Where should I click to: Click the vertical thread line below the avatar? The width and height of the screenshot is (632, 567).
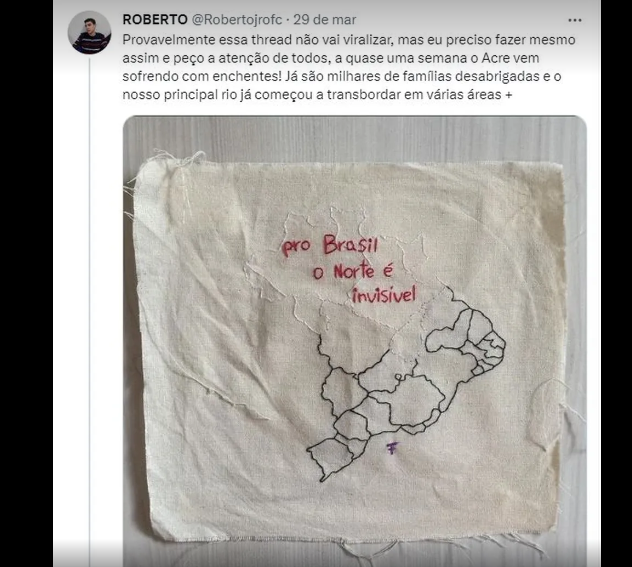coord(89,310)
